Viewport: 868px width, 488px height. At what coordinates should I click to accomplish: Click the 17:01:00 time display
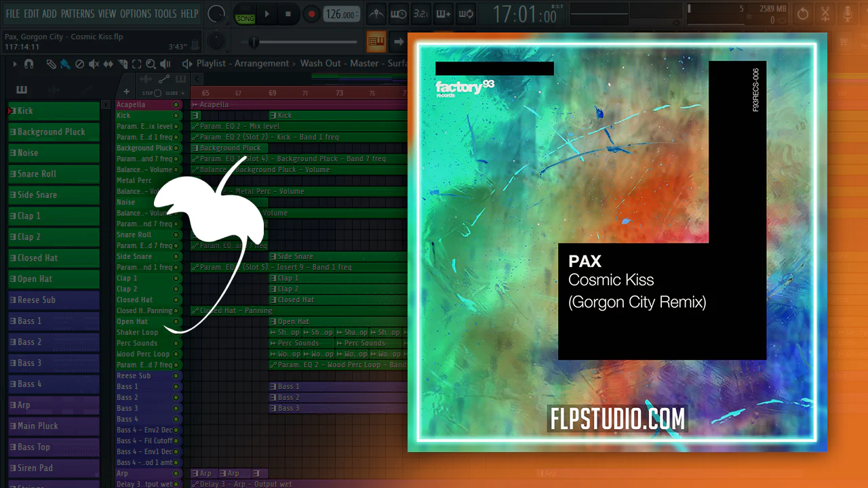tap(524, 14)
